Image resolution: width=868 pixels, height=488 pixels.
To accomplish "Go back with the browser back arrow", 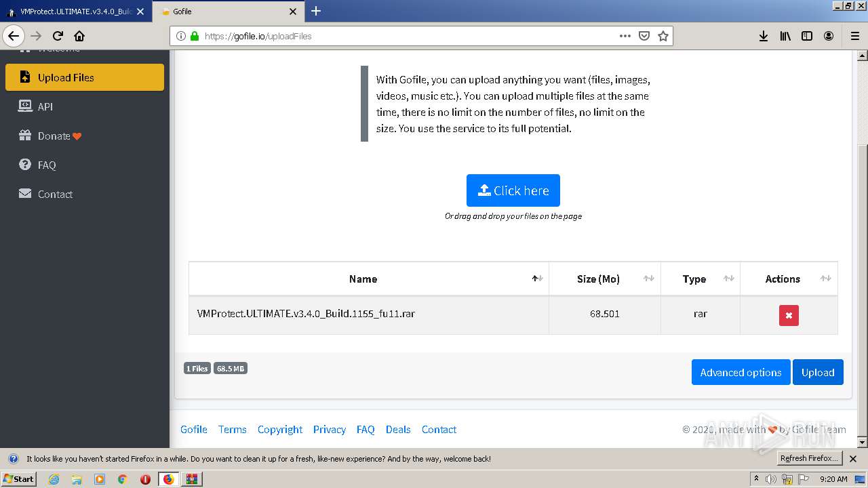I will click(14, 36).
